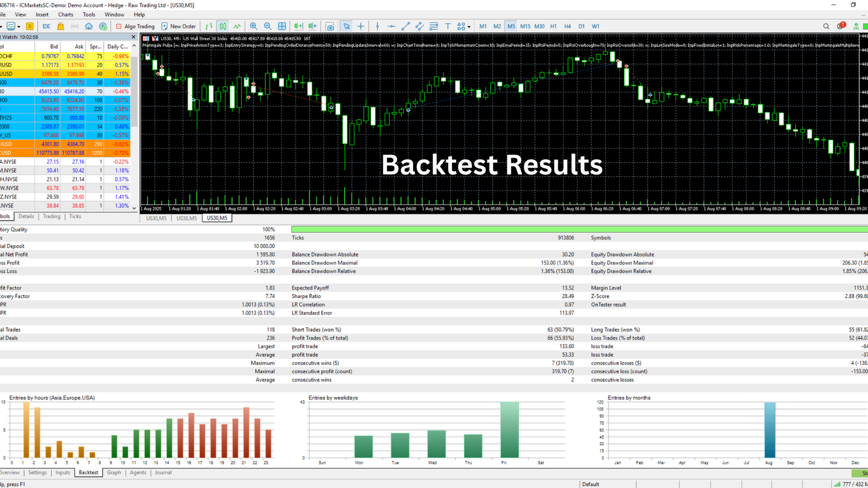Switch Market Watch to Trading tab
Viewport: 868px width, 488px height.
[x=52, y=216]
